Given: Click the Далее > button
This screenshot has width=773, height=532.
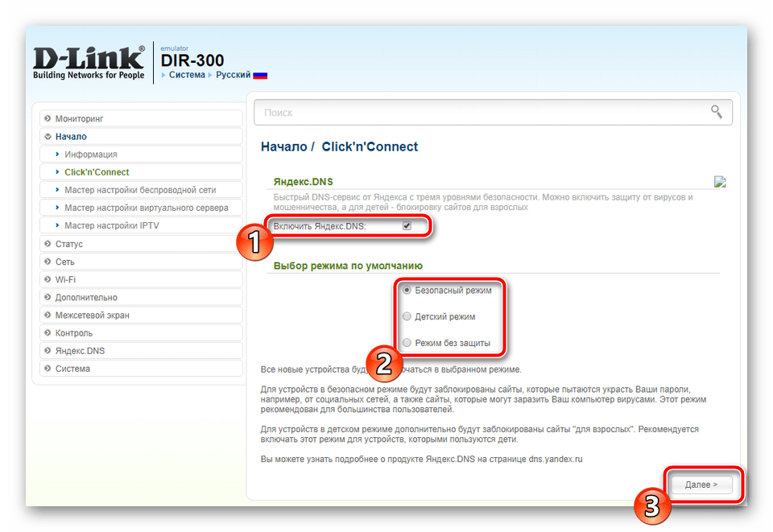Looking at the screenshot, I should (x=701, y=485).
